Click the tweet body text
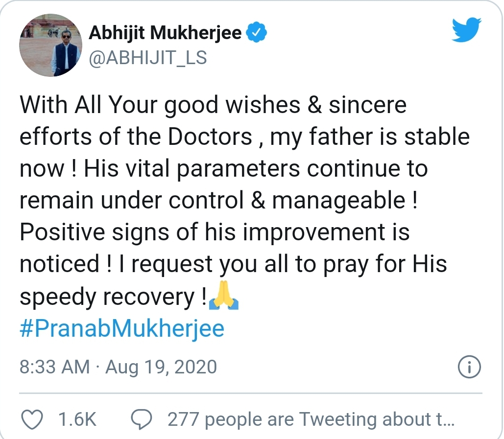Viewport: 504px width, 439px height. [x=244, y=201]
